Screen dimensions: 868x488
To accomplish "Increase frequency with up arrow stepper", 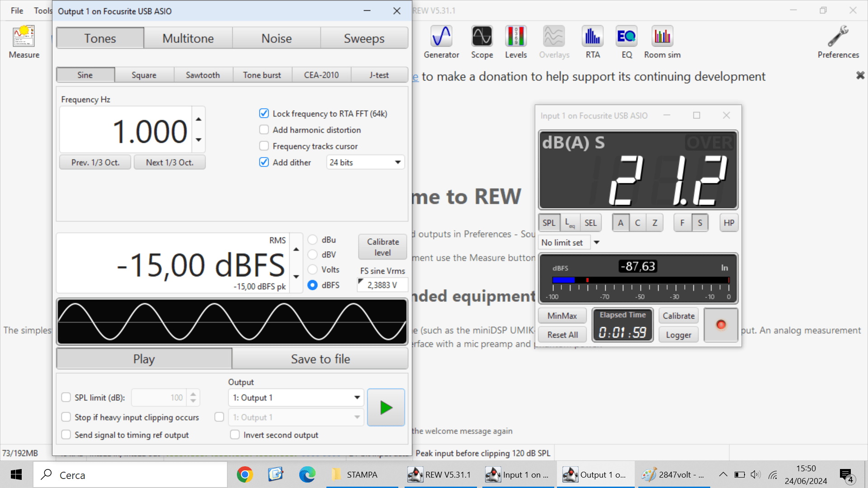I will click(x=198, y=119).
